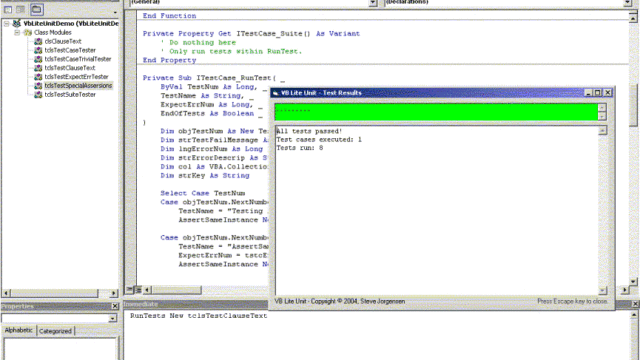Collapse the Class Modules folder

tap(17, 32)
